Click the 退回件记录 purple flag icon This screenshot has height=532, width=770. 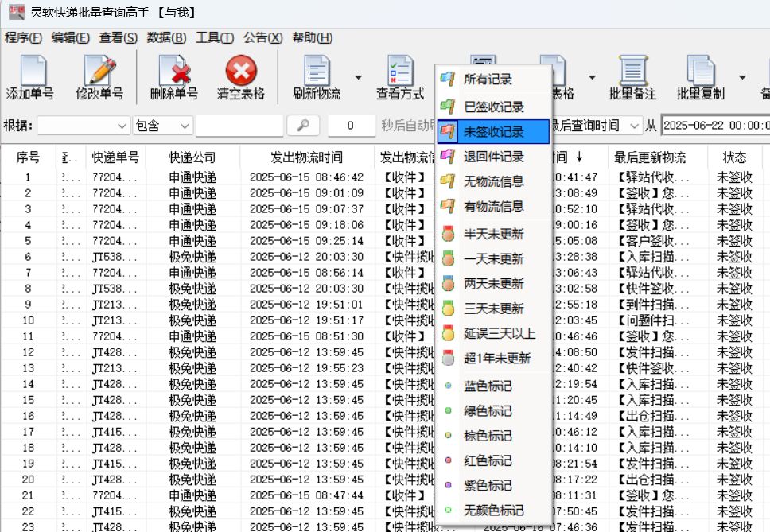pyautogui.click(x=447, y=157)
